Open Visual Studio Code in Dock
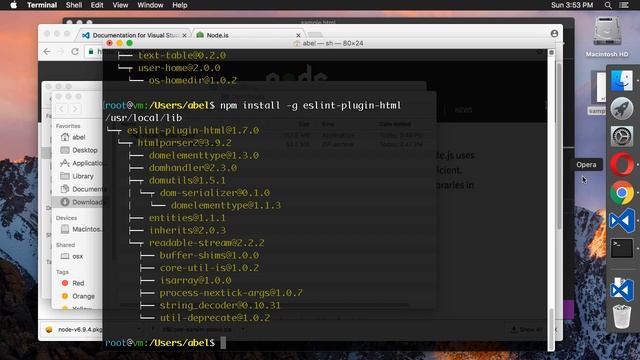This screenshot has width=640, height=360. point(622,221)
